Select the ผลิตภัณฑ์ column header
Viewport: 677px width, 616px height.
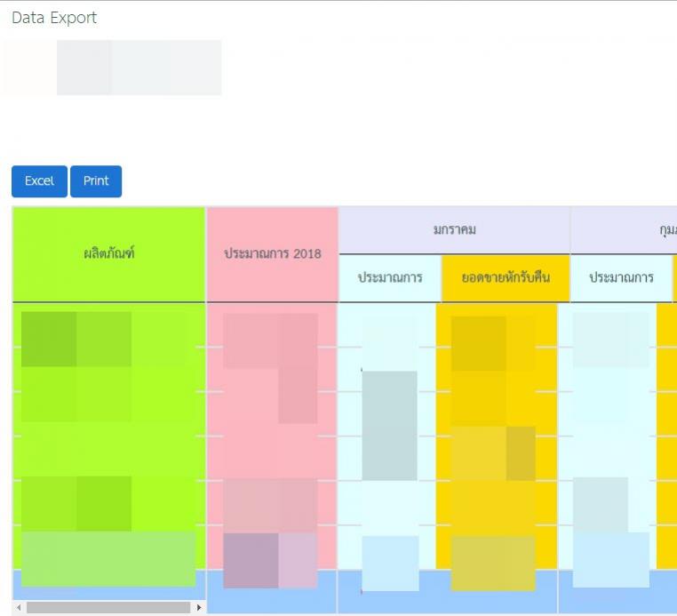pos(108,254)
